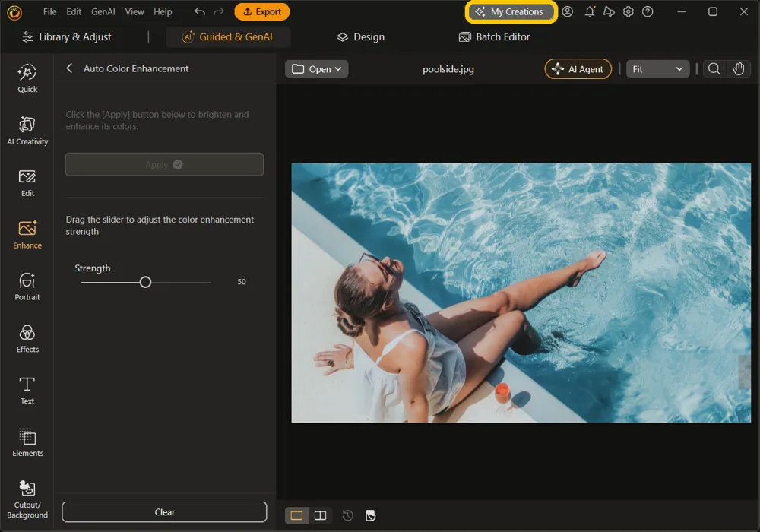760x532 pixels.
Task: Open Cutout/Background tools
Action: click(x=27, y=499)
